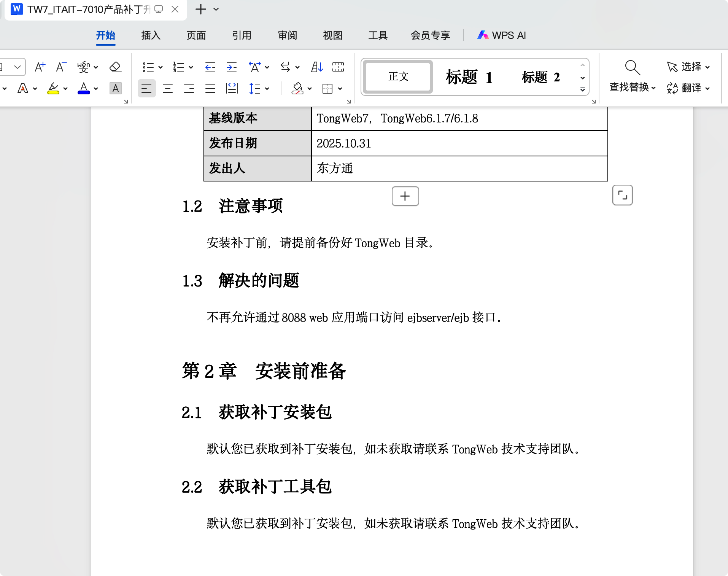Expand borders dropdown arrow
The height and width of the screenshot is (576, 728).
click(x=340, y=89)
